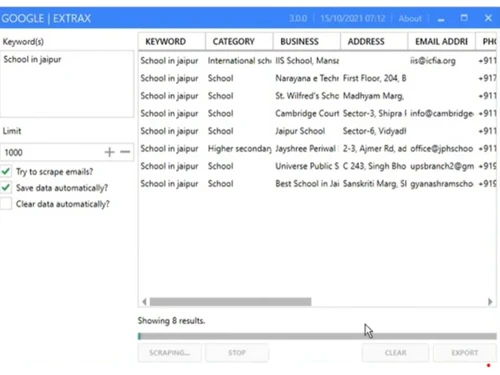Select the 'Higher secondary' category cell
The width and height of the screenshot is (500, 375).
(x=239, y=149)
